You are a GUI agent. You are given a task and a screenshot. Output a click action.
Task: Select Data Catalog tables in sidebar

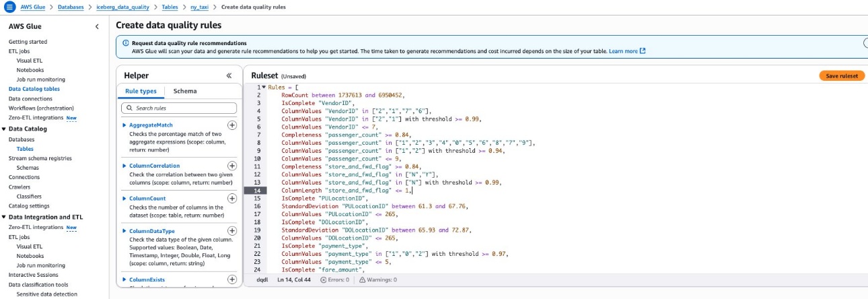tap(34, 89)
